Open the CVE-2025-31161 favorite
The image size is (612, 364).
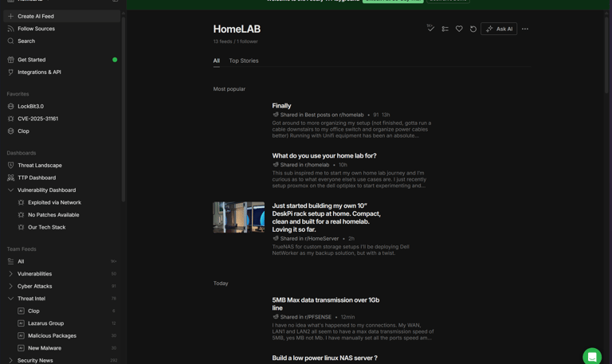pos(37,119)
